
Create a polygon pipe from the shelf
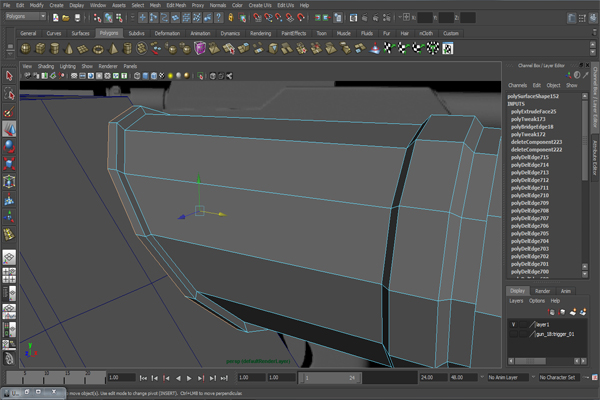[x=127, y=49]
